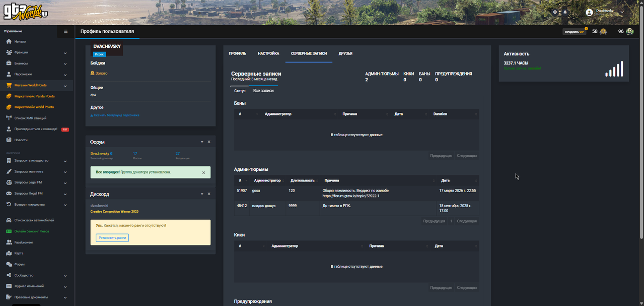The image size is (644, 306).
Task: Select the Серверные записи tab
Action: (x=309, y=53)
